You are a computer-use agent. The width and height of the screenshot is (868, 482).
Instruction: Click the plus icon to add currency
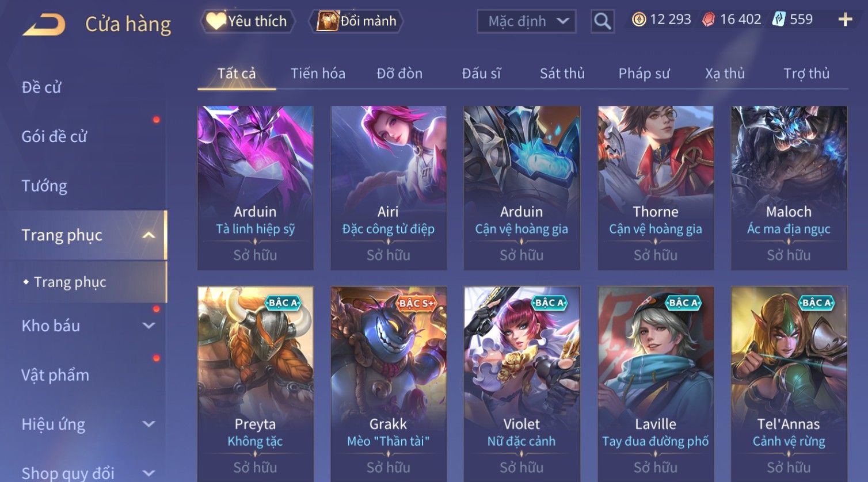tap(845, 20)
